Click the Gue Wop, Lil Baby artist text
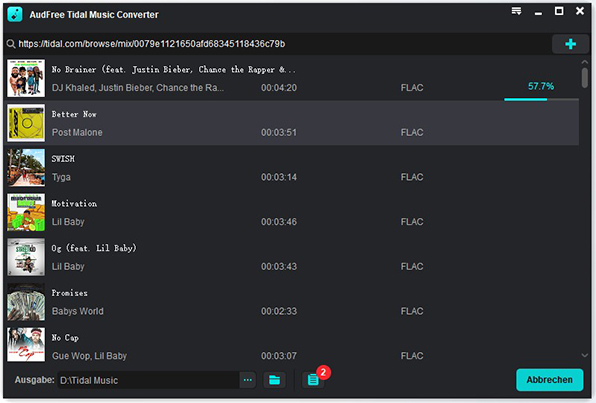 point(89,356)
